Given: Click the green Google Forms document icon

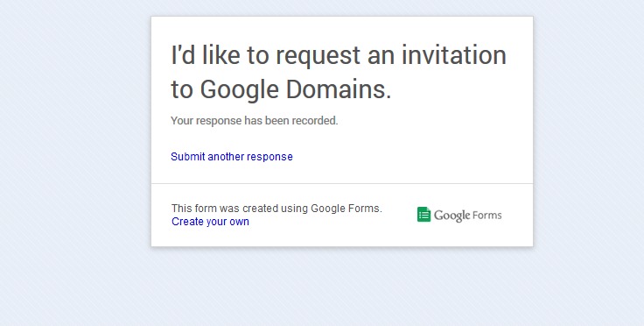Looking at the screenshot, I should 423,215.
